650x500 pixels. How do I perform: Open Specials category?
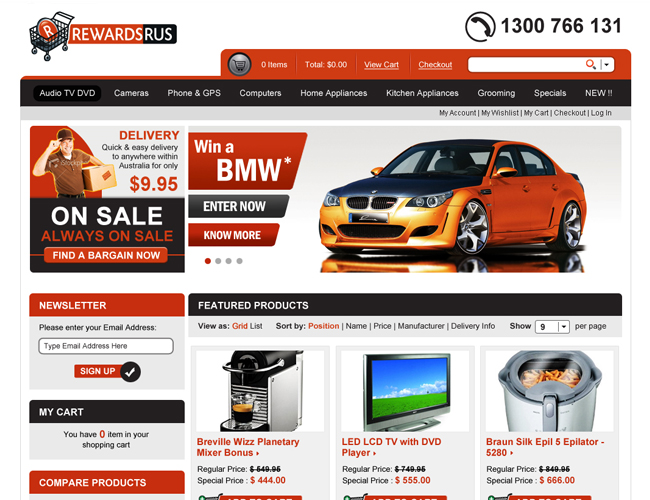pyautogui.click(x=550, y=93)
